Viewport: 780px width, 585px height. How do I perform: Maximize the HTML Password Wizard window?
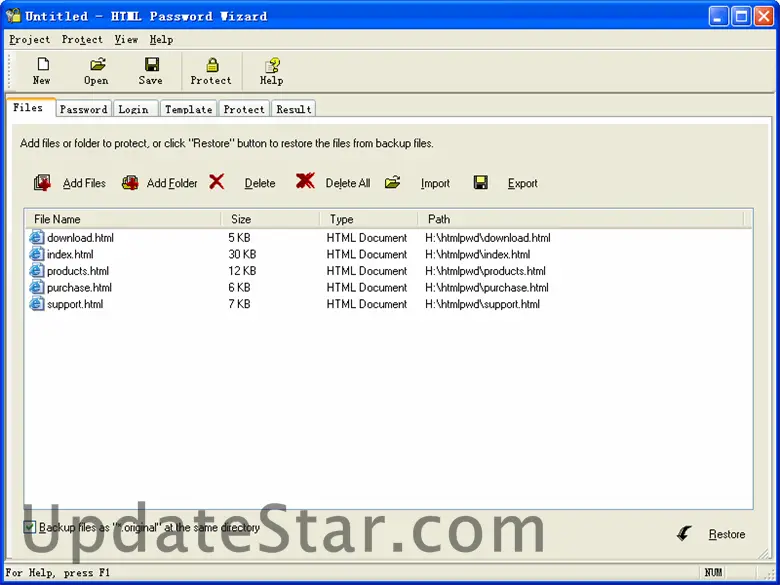(x=741, y=16)
